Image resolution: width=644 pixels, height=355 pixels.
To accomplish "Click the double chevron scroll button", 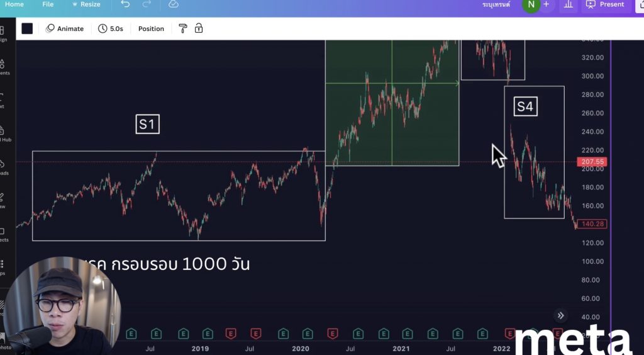I will (560, 315).
